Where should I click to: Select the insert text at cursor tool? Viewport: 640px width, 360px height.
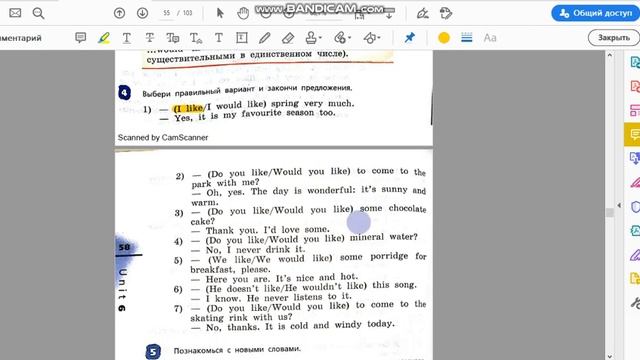pos(196,38)
